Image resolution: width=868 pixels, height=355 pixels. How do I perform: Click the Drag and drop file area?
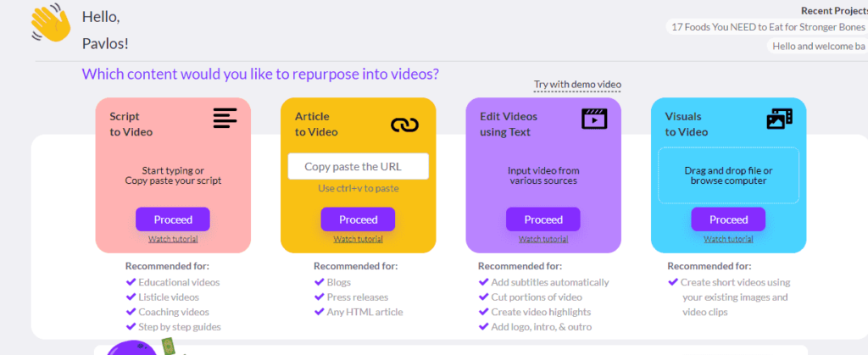tap(728, 175)
